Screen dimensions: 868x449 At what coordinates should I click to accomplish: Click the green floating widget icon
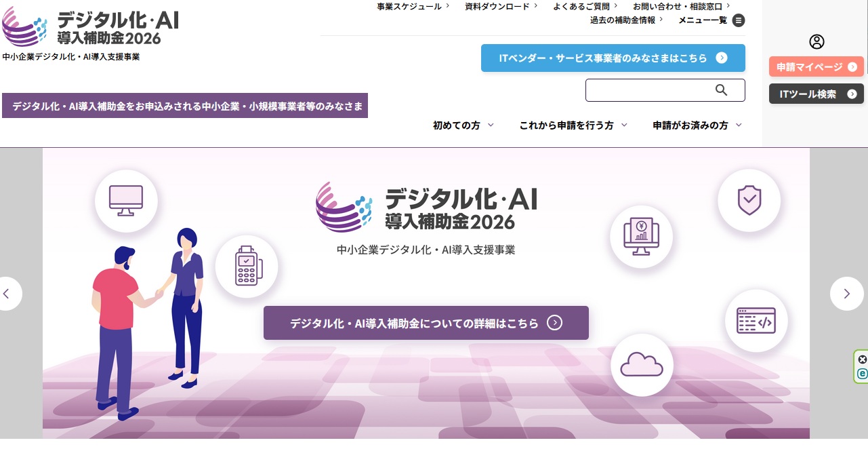click(x=862, y=374)
